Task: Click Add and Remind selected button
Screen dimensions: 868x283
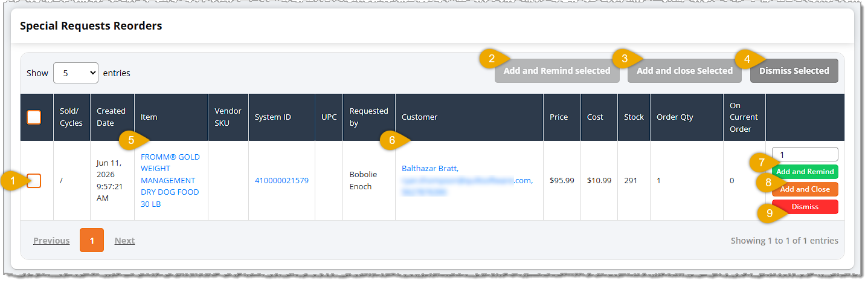Action: 557,71
